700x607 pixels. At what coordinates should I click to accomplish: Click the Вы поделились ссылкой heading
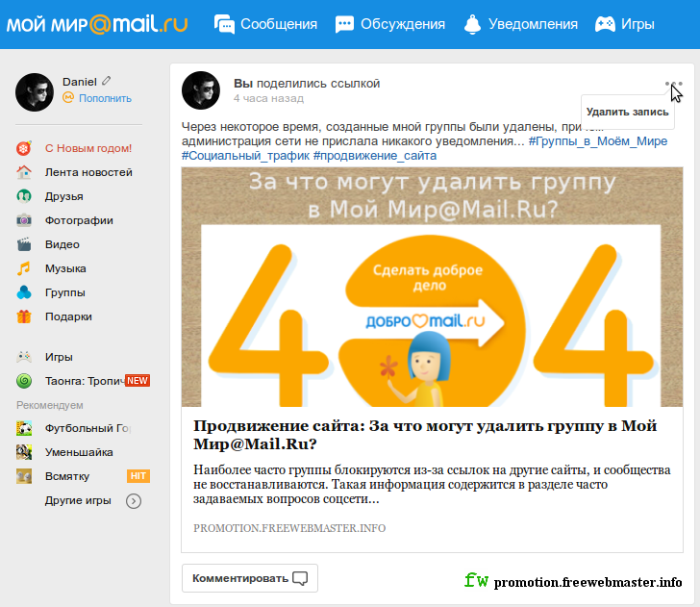point(307,84)
